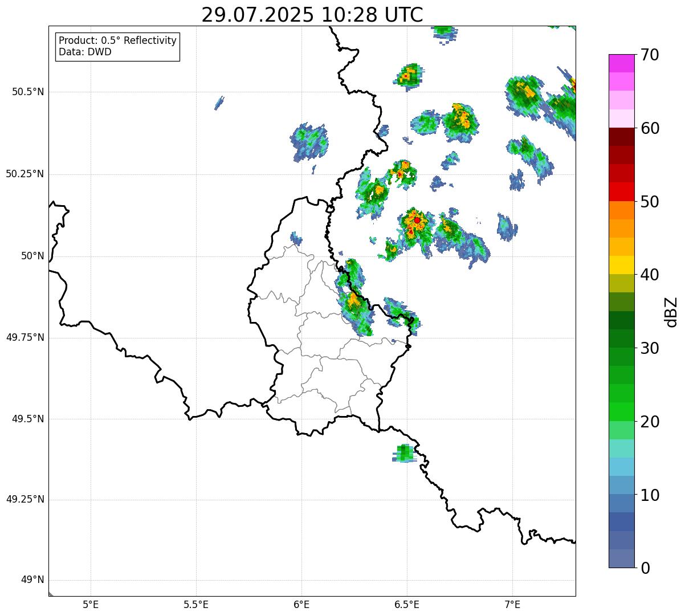Click the 'Data: DWD' source label
685x616 pixels.
pos(85,52)
